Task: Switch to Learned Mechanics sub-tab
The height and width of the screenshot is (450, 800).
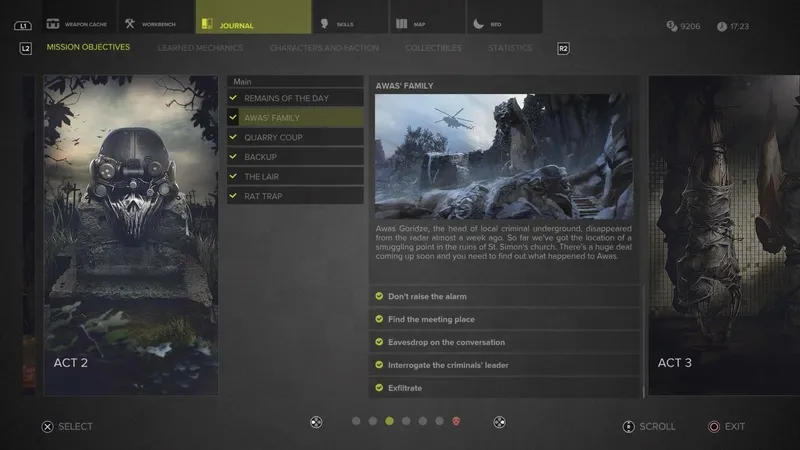Action: point(200,48)
